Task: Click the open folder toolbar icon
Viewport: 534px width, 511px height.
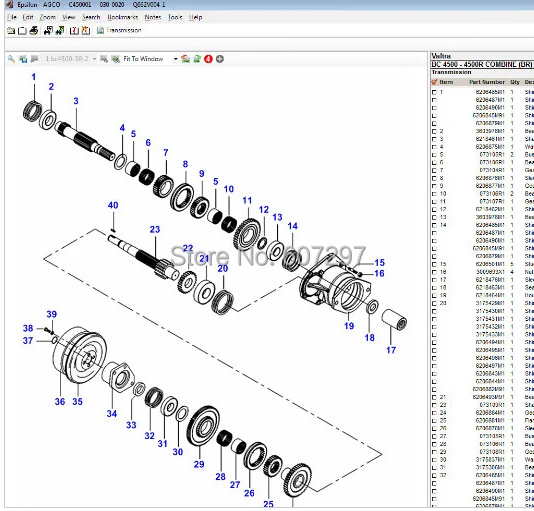Action: (11, 31)
